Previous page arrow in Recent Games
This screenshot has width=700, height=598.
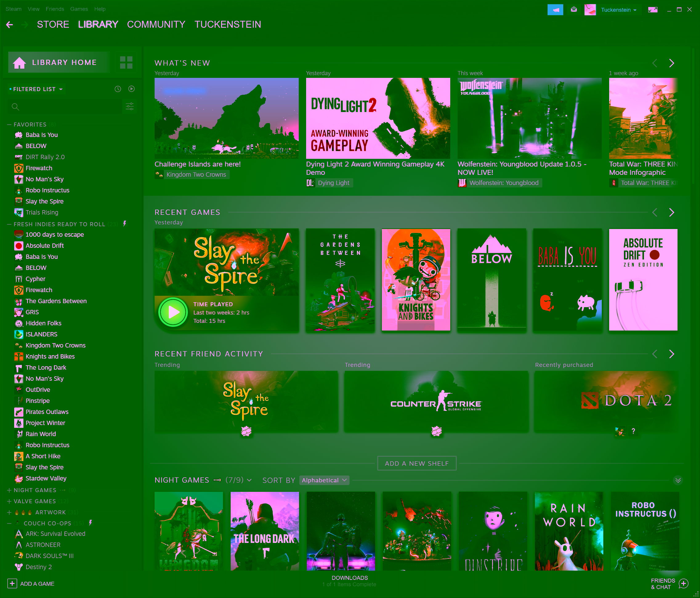coord(655,212)
